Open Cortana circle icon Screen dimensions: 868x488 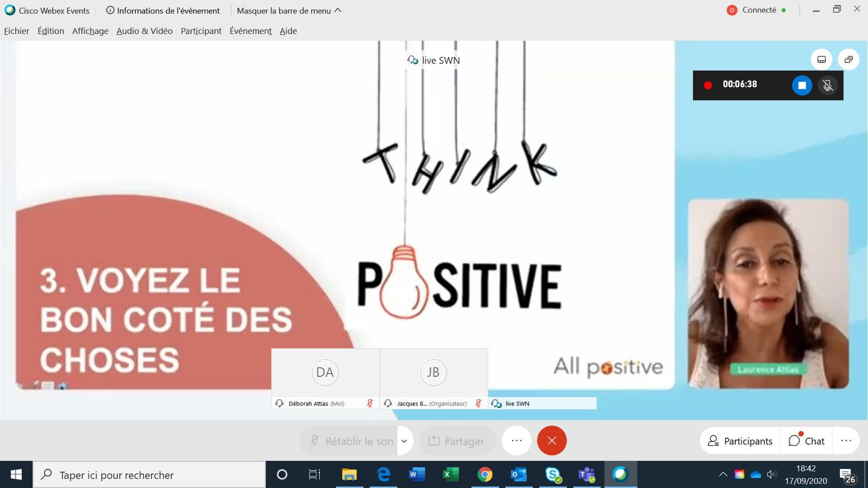(x=282, y=474)
